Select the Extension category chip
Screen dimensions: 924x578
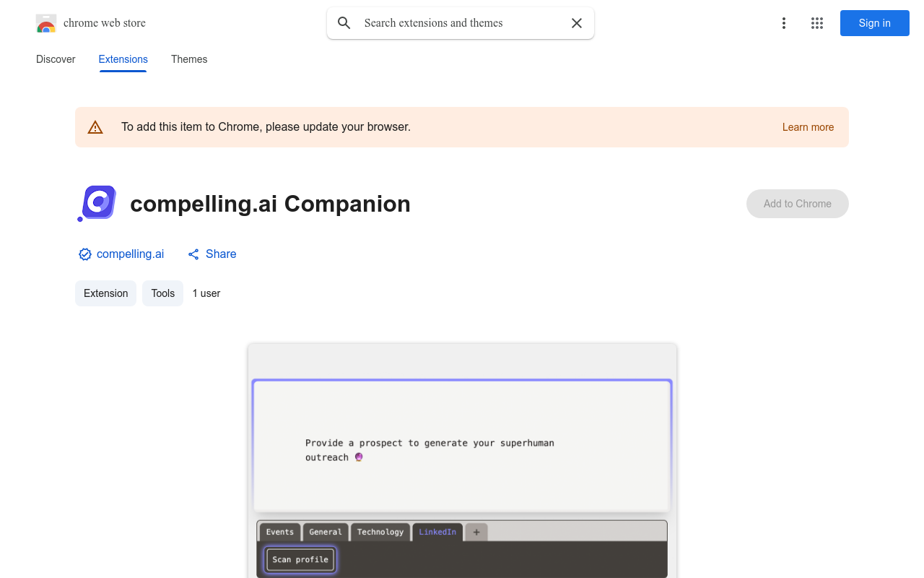pos(105,293)
